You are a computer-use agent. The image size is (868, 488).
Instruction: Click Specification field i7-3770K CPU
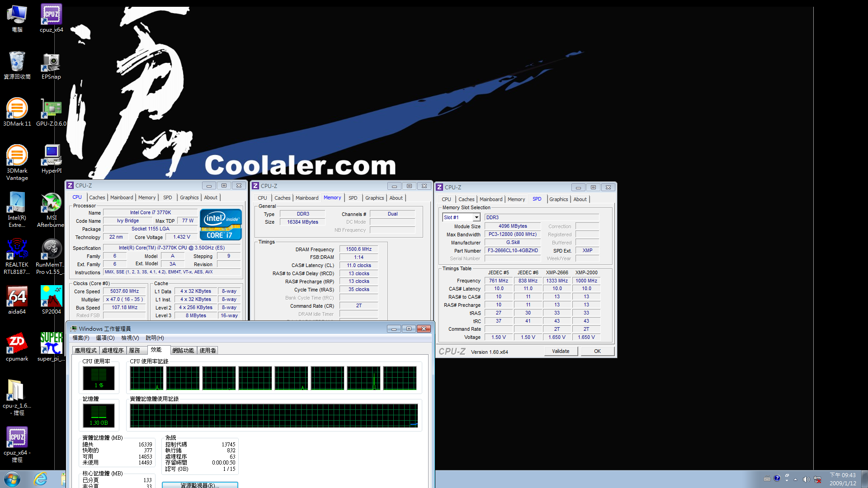point(171,248)
